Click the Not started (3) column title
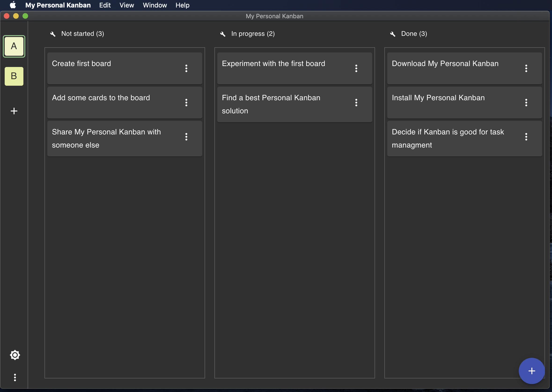 82,34
